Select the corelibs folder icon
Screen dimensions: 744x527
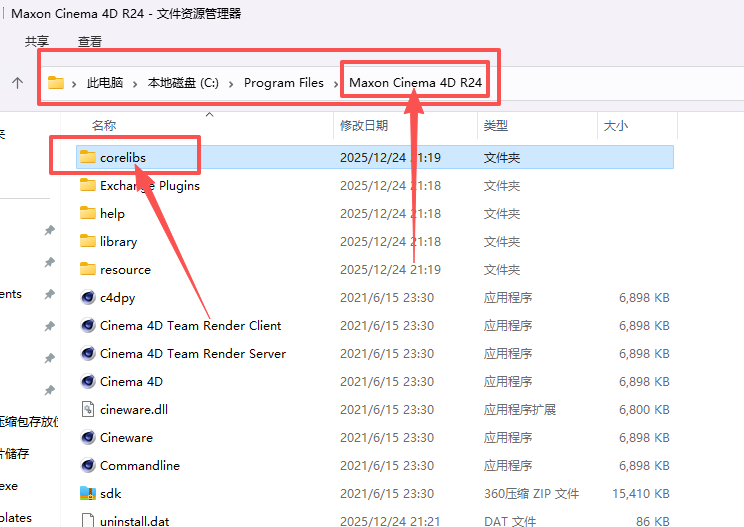tap(88, 157)
